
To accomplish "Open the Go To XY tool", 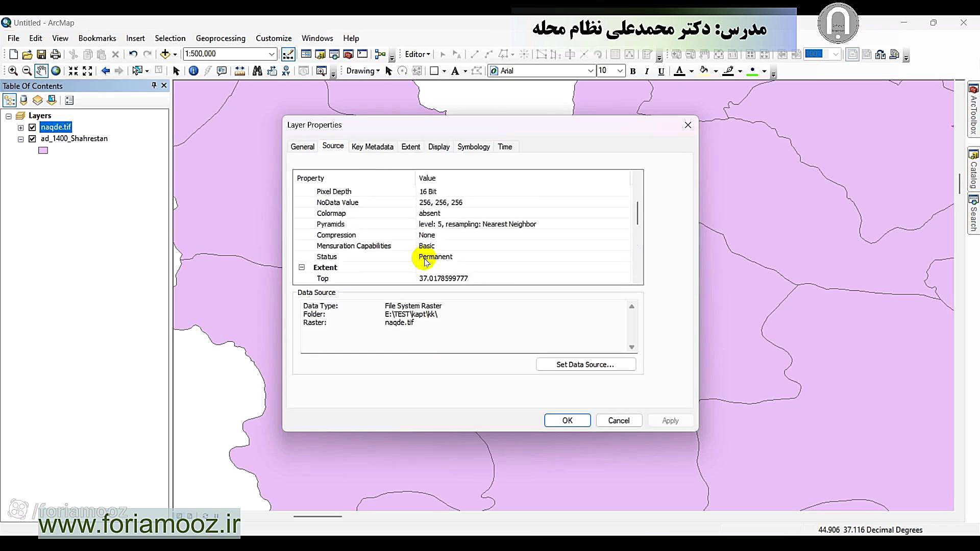I will (286, 71).
